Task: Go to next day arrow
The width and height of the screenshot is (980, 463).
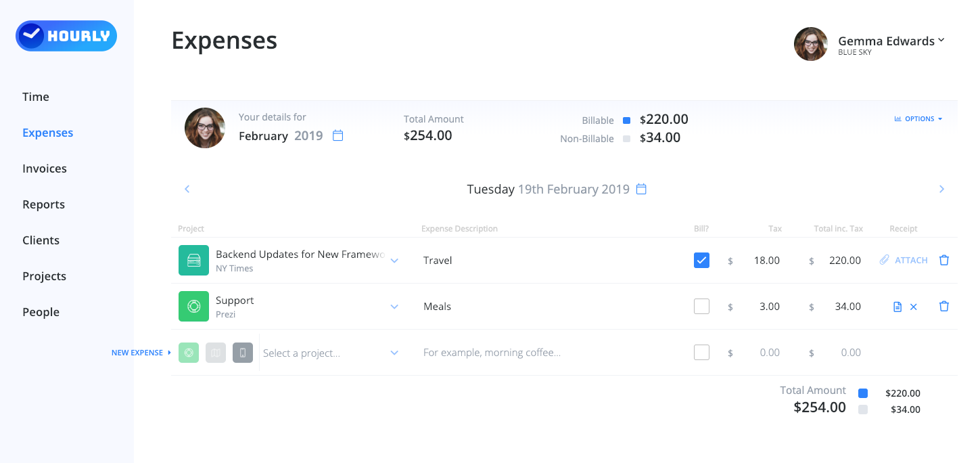Action: click(941, 189)
